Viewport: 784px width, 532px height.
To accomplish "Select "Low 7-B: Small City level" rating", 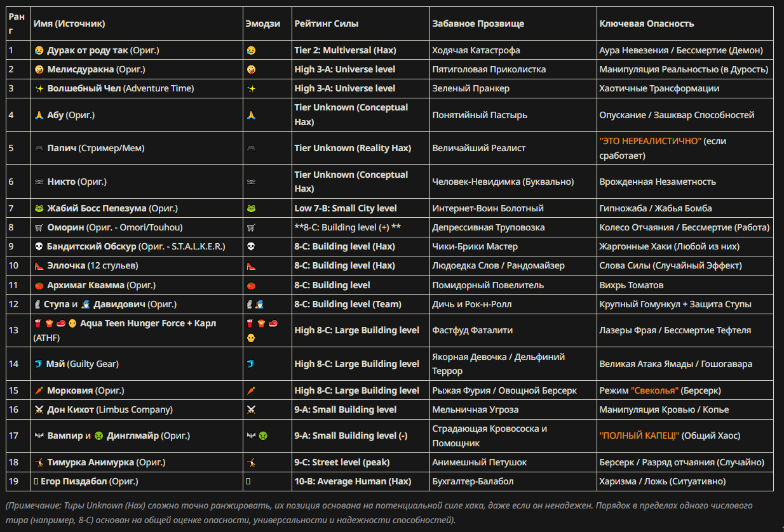I will [346, 208].
